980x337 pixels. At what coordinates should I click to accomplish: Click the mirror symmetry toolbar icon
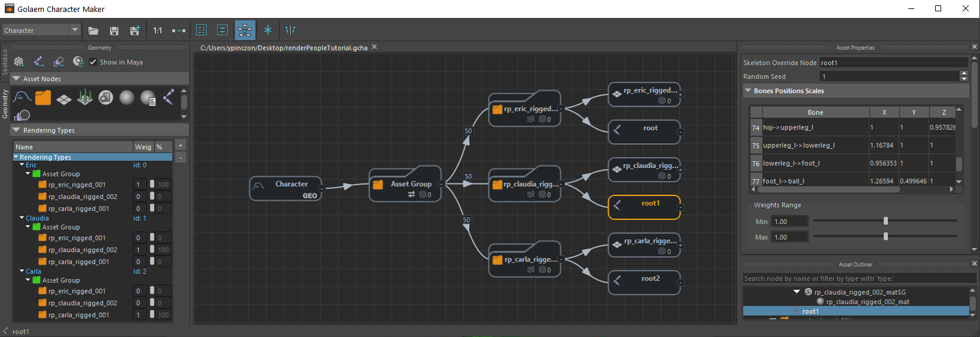[290, 30]
